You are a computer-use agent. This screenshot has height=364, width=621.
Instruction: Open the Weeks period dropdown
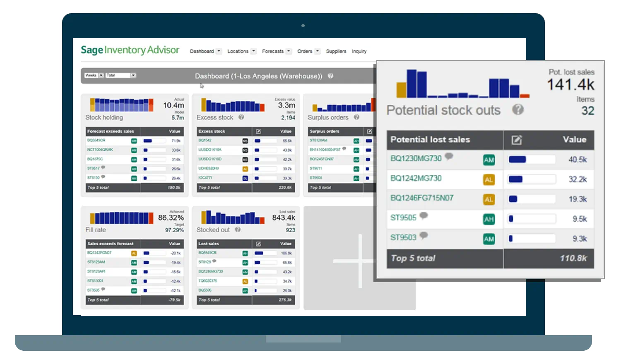click(x=94, y=75)
